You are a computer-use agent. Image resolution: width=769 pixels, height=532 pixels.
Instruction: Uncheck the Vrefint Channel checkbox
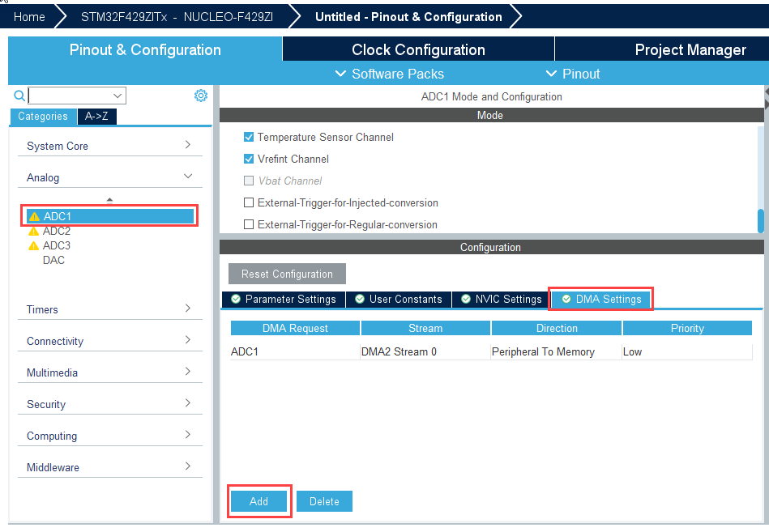(x=249, y=160)
